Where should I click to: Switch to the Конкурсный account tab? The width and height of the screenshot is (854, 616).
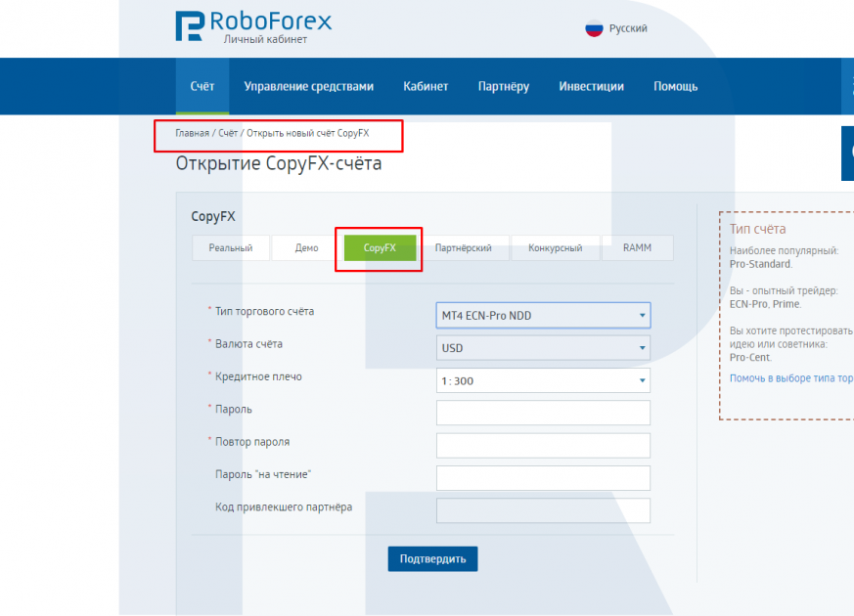[x=555, y=247]
